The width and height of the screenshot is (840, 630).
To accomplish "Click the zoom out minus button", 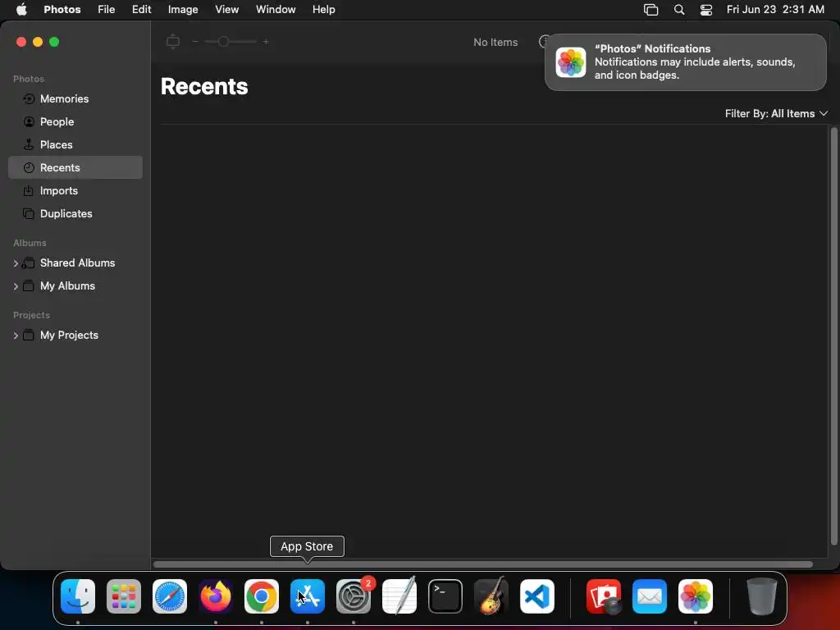I will pos(195,42).
